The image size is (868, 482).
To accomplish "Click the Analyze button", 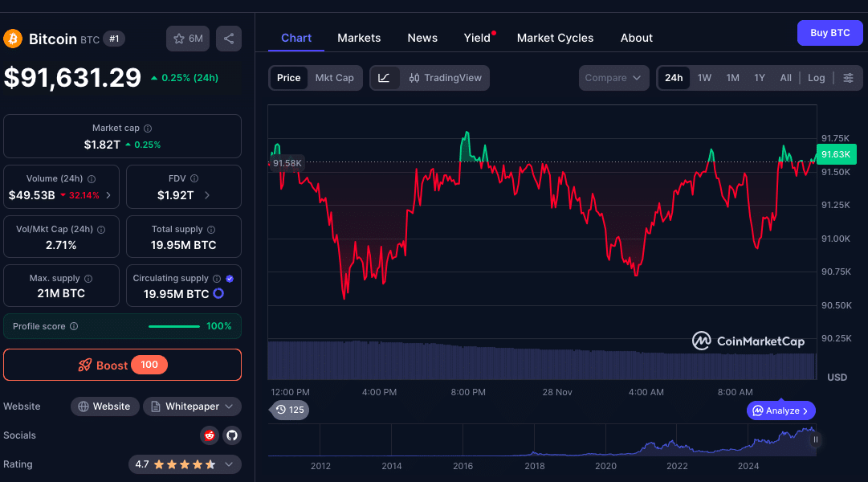I will click(x=781, y=411).
